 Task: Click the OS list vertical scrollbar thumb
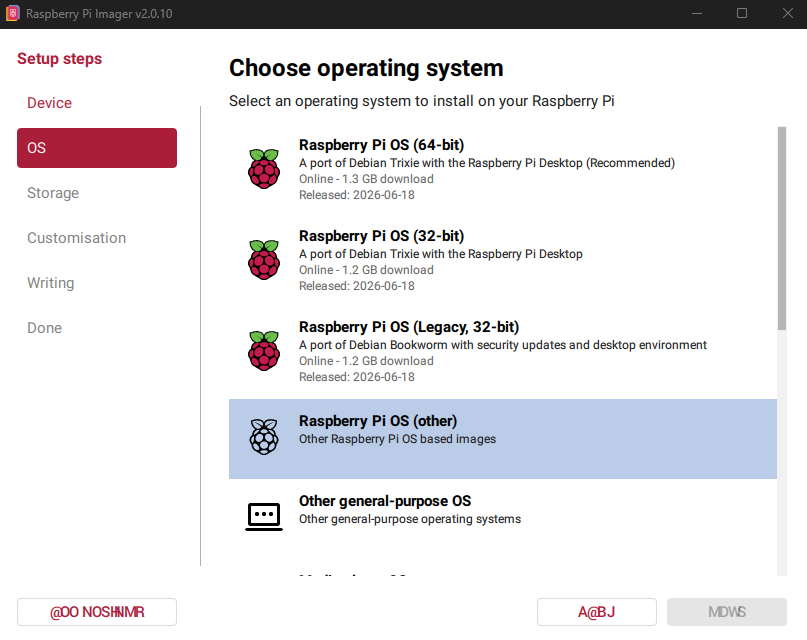[782, 228]
